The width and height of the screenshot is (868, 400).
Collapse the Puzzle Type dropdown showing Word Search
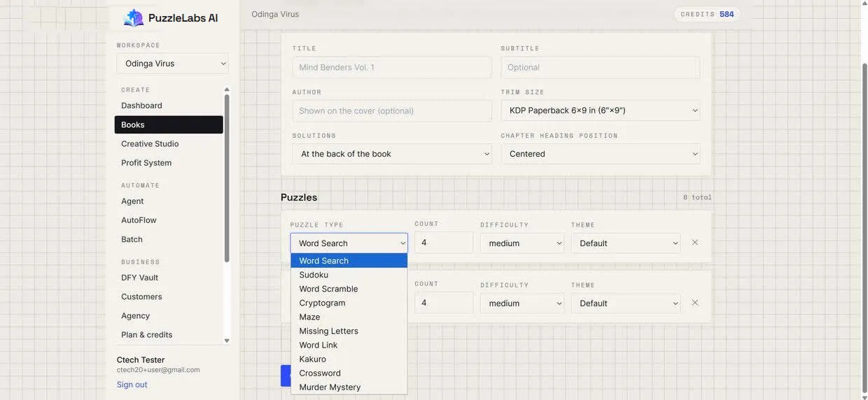point(349,243)
